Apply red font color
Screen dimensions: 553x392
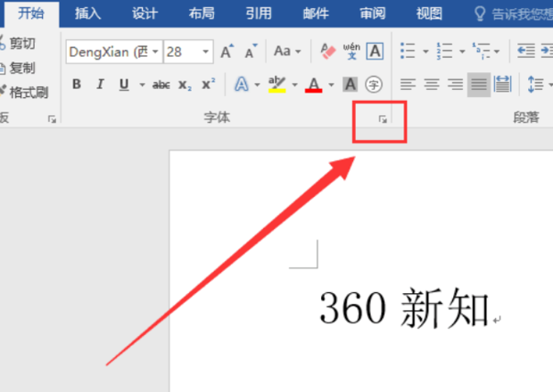[x=314, y=85]
